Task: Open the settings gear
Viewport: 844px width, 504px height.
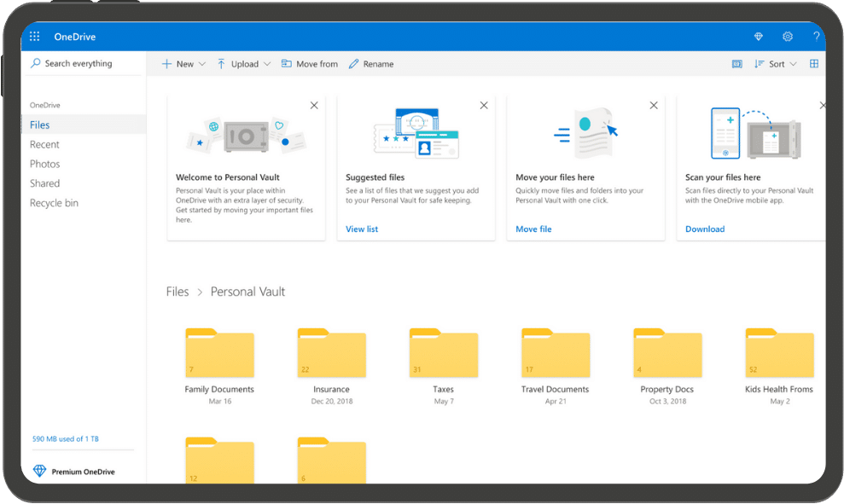Action: click(x=788, y=37)
